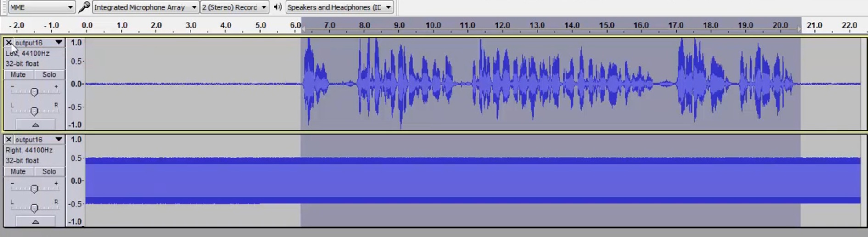
Task: Collapse the right channel track
Action: click(35, 221)
